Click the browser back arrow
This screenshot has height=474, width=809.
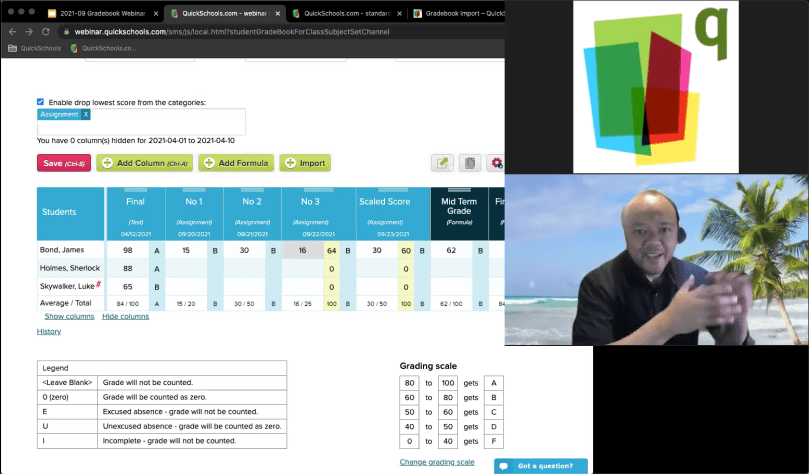pos(11,32)
